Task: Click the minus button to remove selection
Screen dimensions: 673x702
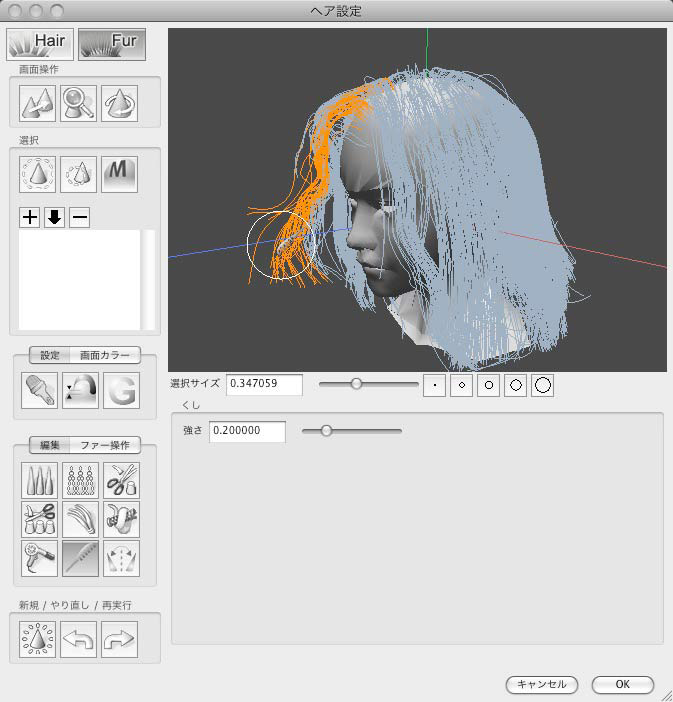Action: pyautogui.click(x=79, y=218)
